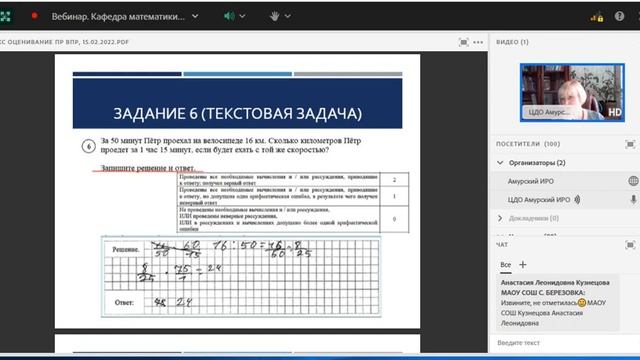
Task: Click the HD badge on video
Action: (x=614, y=112)
